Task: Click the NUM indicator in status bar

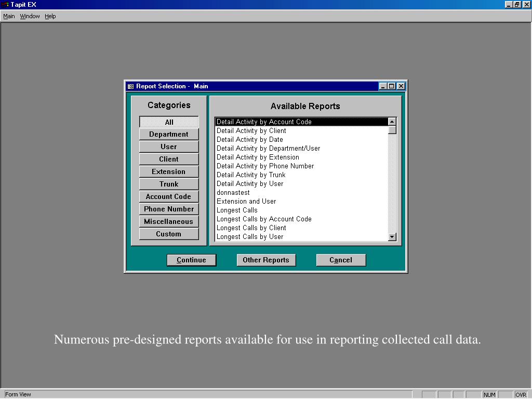Action: (x=489, y=395)
